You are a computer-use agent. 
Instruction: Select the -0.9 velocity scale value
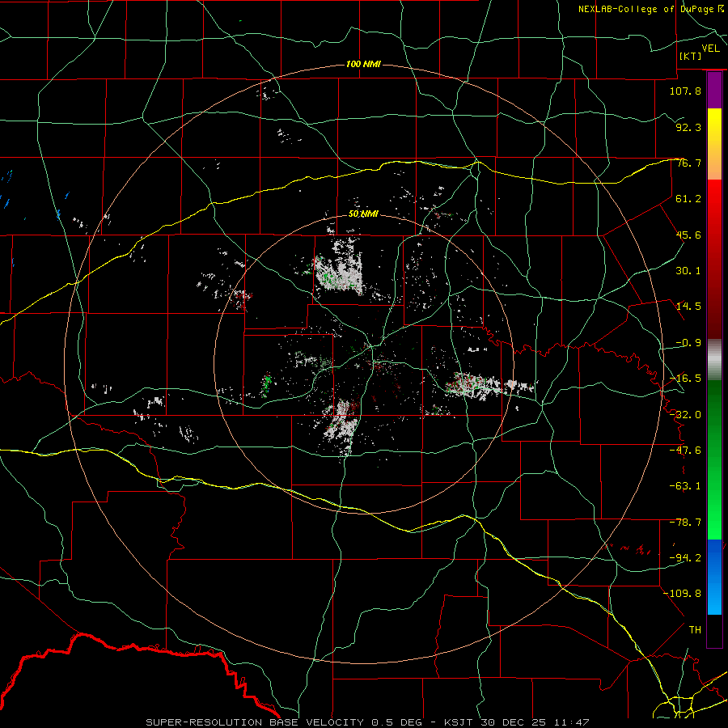[x=688, y=343]
